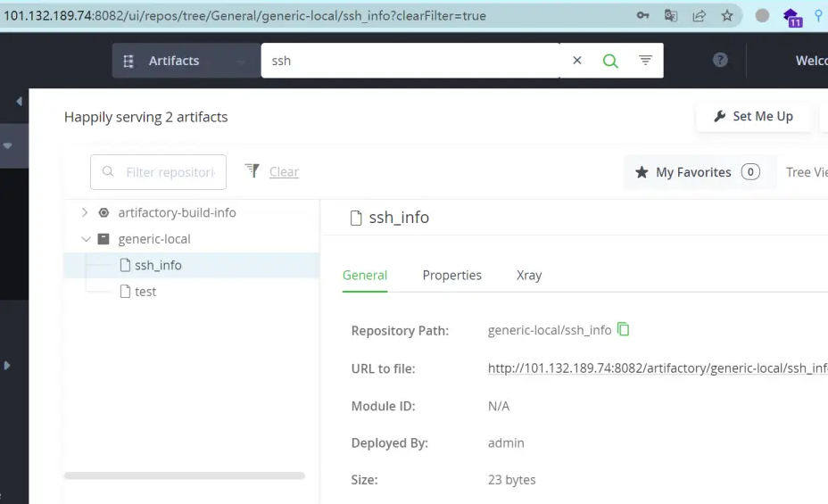Select the test file in tree

(x=145, y=292)
